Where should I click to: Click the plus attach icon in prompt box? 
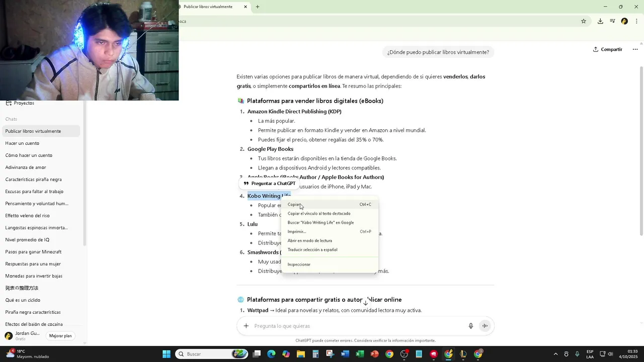246,326
